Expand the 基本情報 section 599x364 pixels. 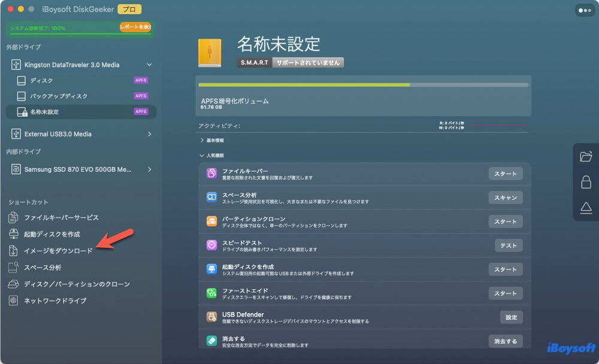tap(202, 140)
